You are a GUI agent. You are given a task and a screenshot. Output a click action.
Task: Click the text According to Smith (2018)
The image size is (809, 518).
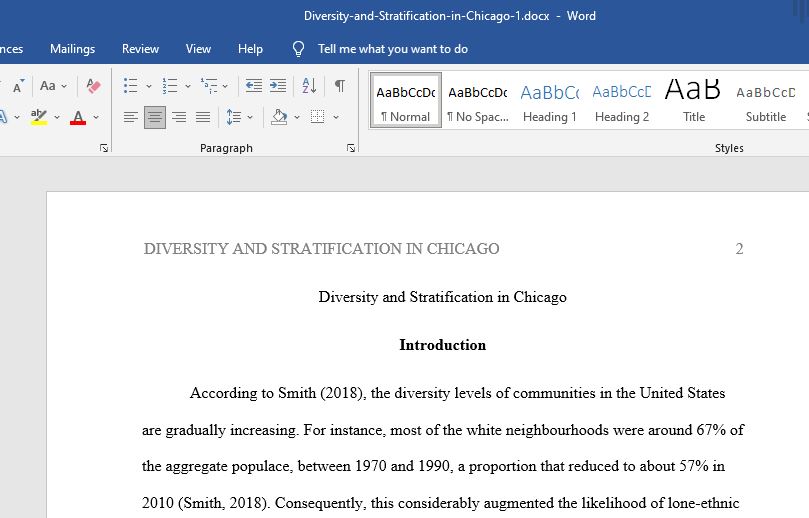278,393
